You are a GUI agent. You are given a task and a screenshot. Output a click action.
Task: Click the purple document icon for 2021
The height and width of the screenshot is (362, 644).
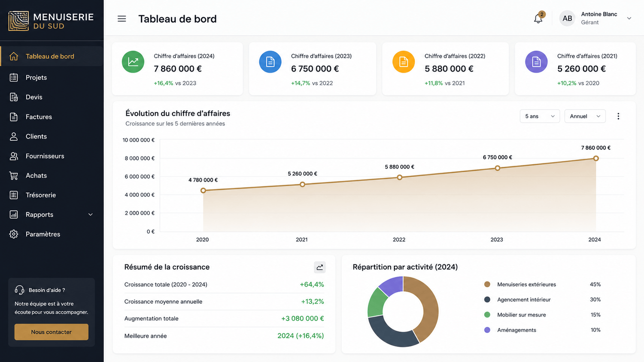[536, 62]
